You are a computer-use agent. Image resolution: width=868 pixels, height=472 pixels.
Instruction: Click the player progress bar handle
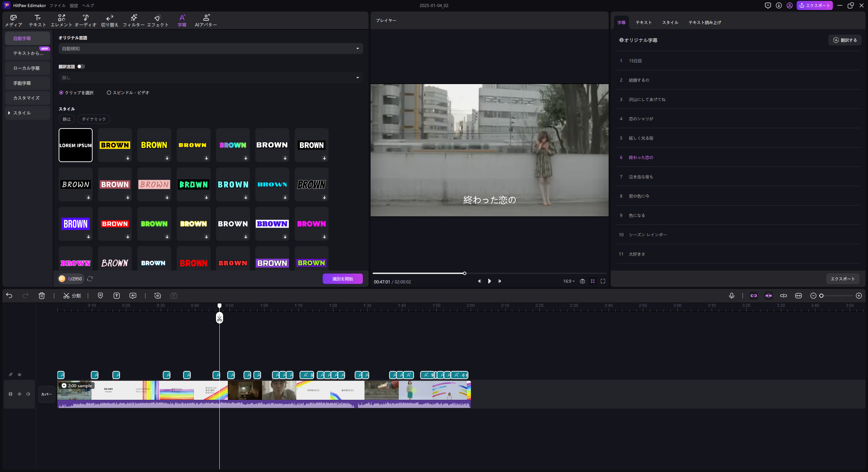465,273
